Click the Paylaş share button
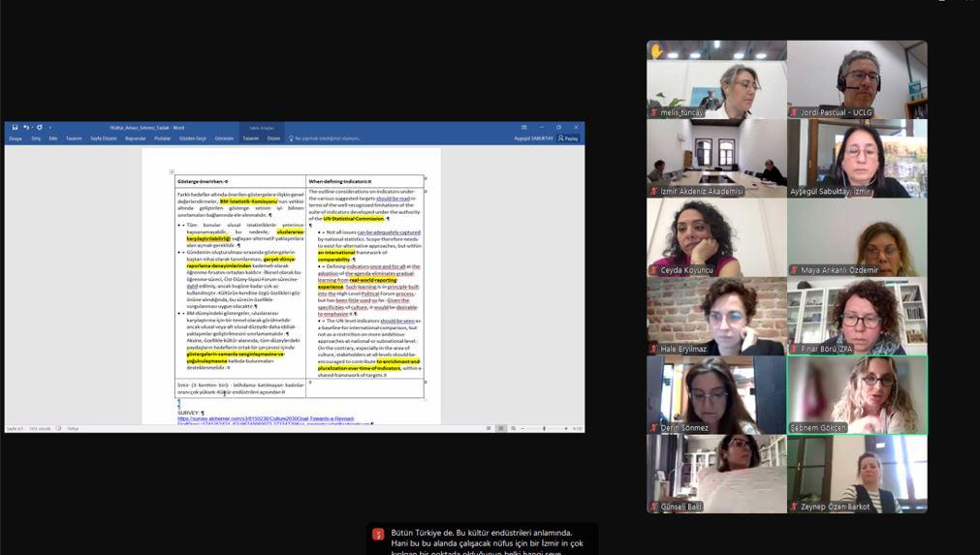Image resolution: width=980 pixels, height=555 pixels. coord(568,139)
